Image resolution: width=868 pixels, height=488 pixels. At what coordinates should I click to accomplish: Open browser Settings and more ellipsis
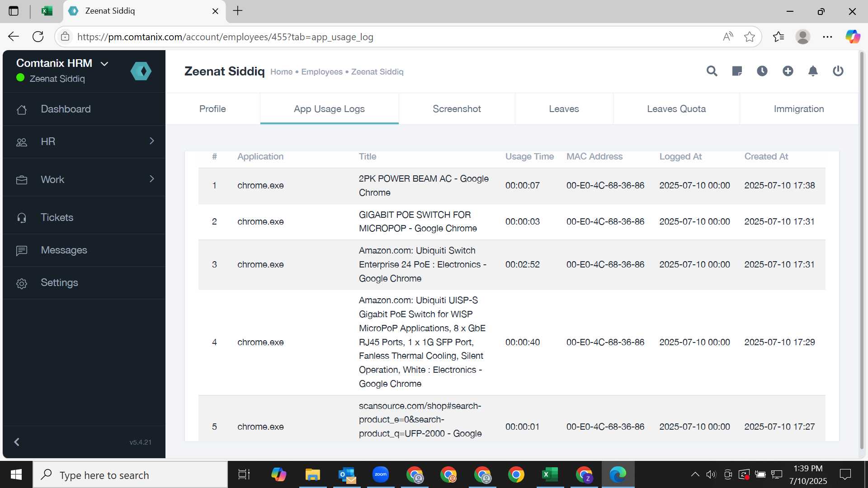827,37
